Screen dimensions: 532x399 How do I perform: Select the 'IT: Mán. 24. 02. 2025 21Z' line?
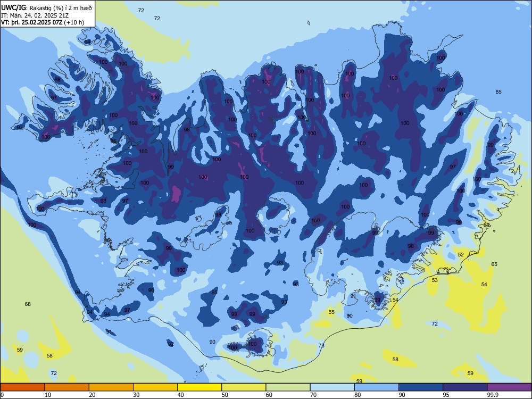(35, 15)
